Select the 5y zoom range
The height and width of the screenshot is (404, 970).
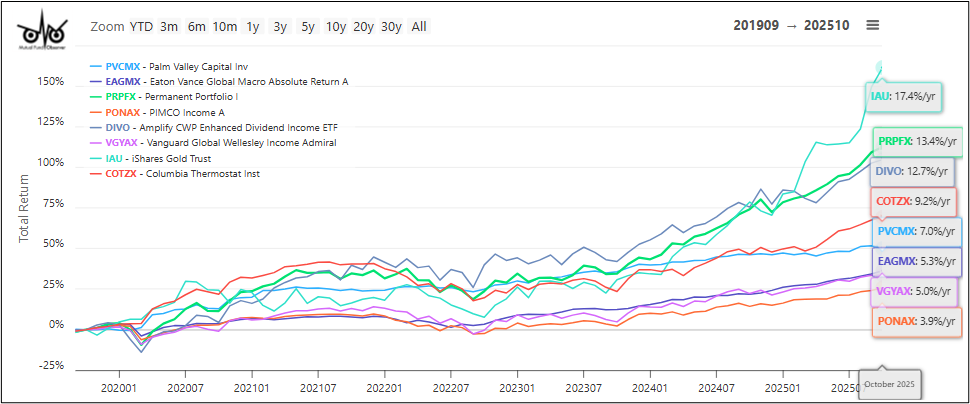coord(308,26)
